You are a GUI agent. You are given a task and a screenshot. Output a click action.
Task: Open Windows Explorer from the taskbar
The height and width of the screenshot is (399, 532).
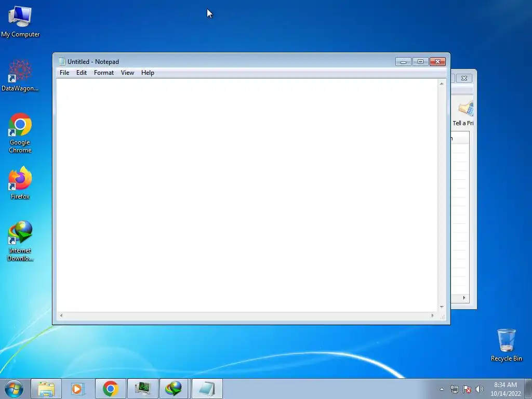pos(46,389)
